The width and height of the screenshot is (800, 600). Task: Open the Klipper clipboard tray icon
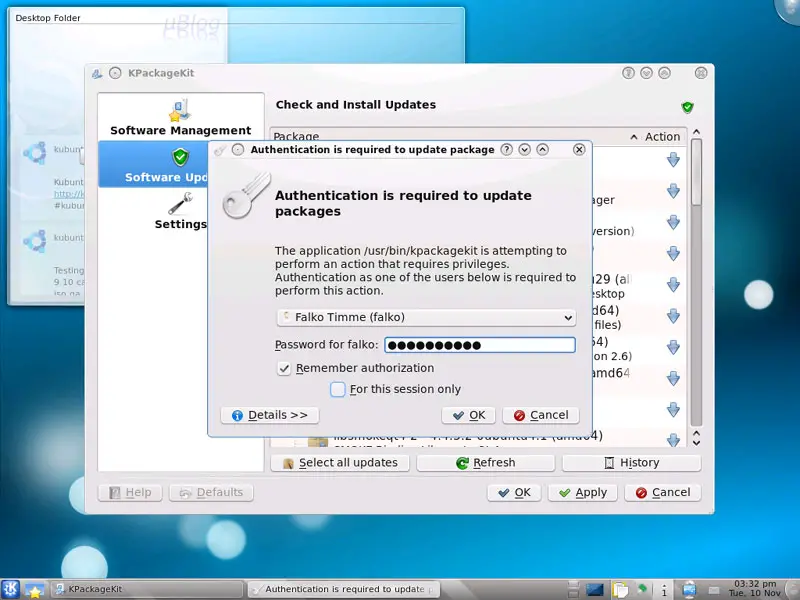pyautogui.click(x=620, y=590)
